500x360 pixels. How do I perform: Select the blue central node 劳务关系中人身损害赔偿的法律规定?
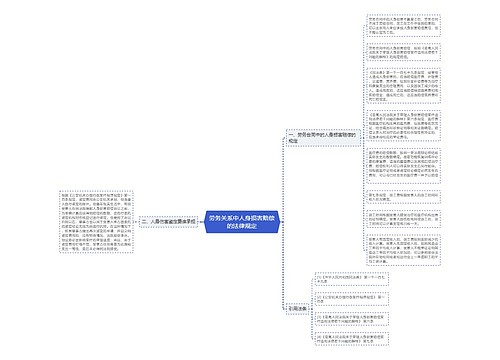[x=242, y=222]
